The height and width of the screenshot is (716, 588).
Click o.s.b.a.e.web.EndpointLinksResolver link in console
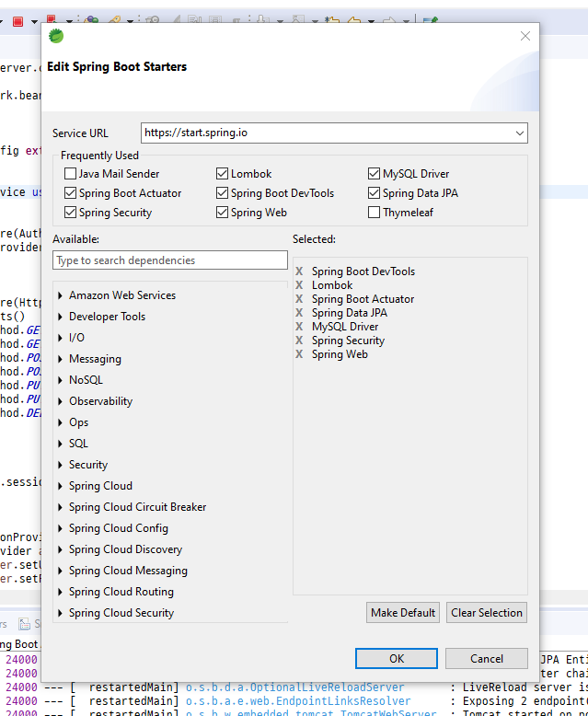[298, 701]
